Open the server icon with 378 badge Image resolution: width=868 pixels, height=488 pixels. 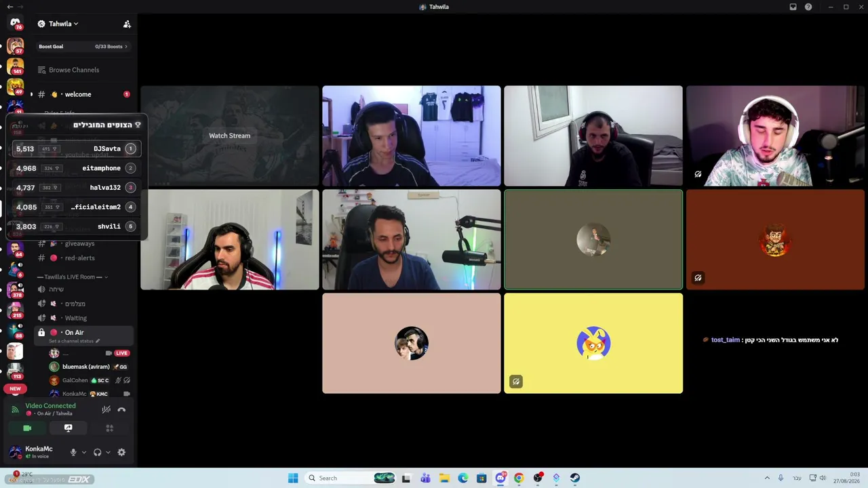[x=15, y=290]
